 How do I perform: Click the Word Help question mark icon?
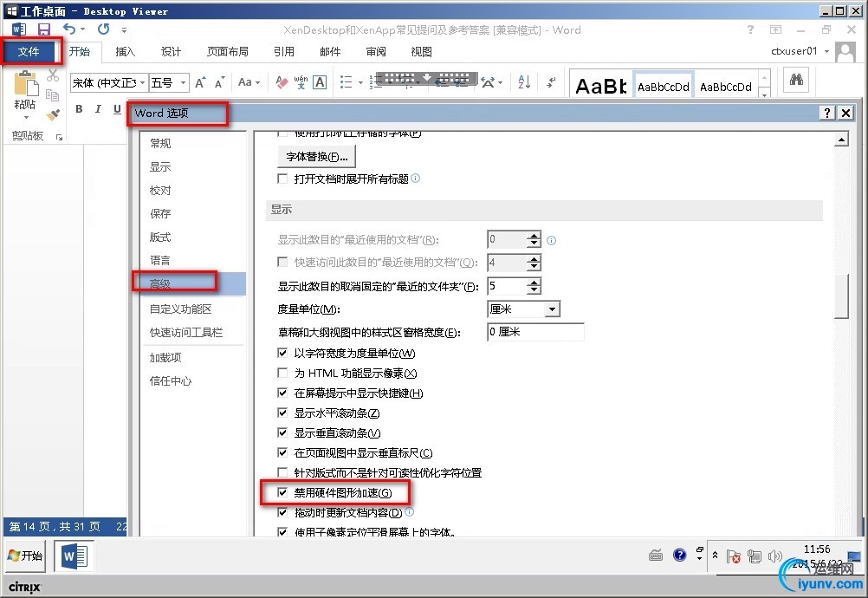point(750,29)
